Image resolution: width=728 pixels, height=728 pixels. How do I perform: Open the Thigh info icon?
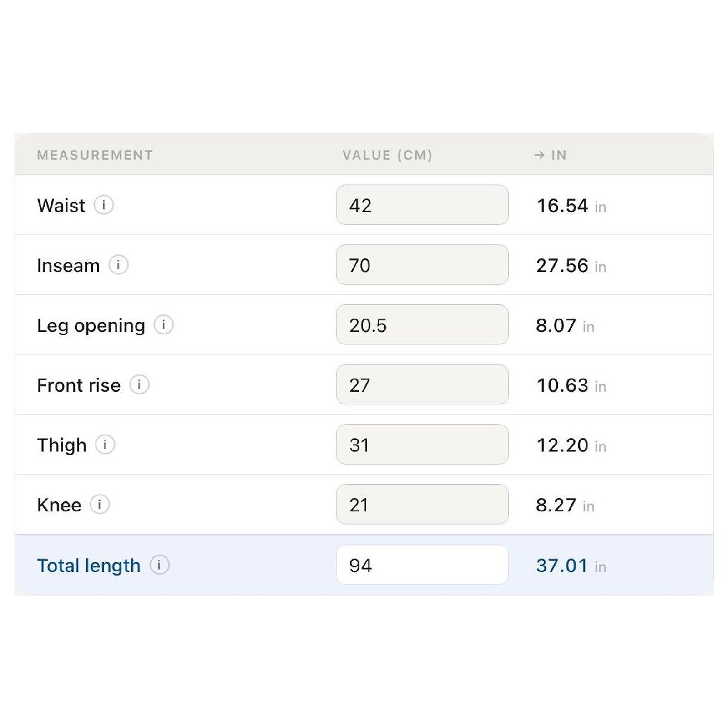pos(105,445)
